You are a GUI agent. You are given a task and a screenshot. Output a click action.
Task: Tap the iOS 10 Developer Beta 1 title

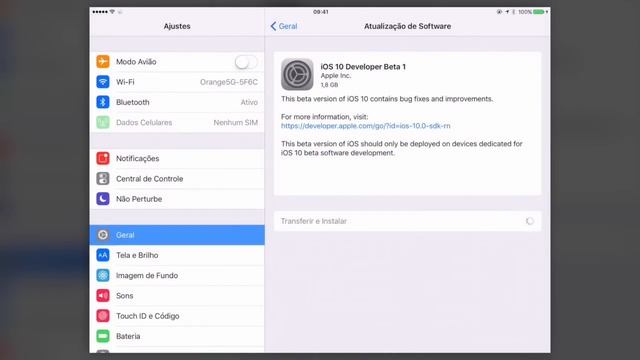(x=363, y=67)
